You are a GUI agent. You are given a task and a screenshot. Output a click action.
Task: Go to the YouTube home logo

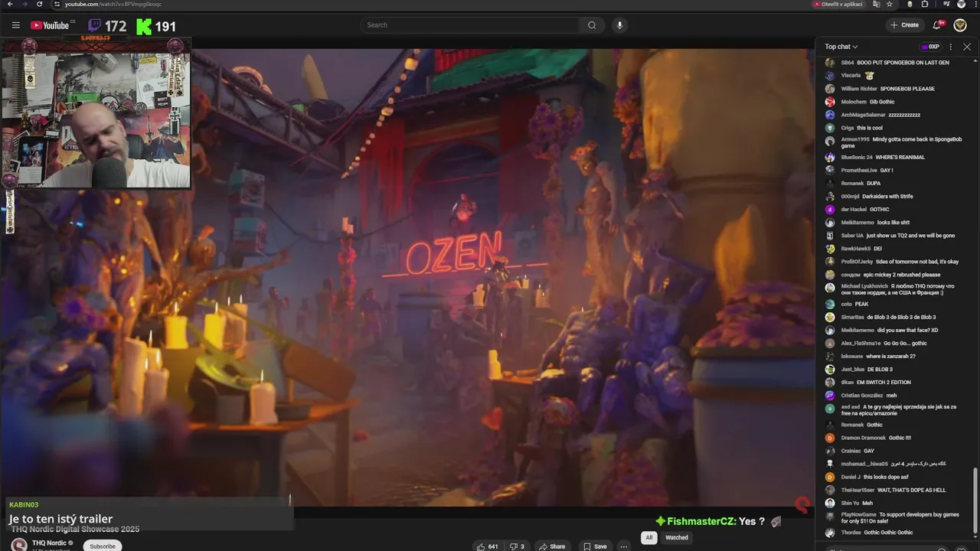point(51,25)
